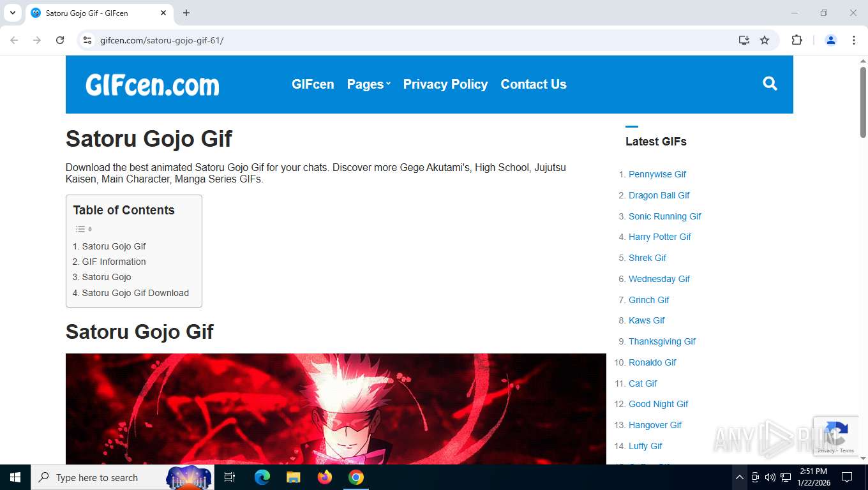Click the scrollbar down arrow
Viewport: 868px width, 490px height.
pos(863,458)
